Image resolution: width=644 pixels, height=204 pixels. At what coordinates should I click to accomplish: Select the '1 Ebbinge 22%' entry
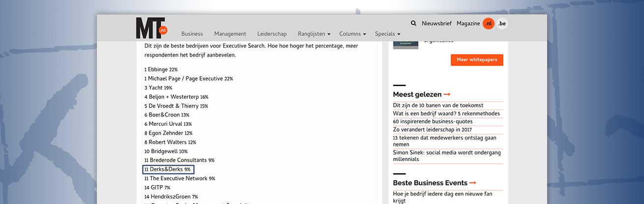(x=161, y=70)
